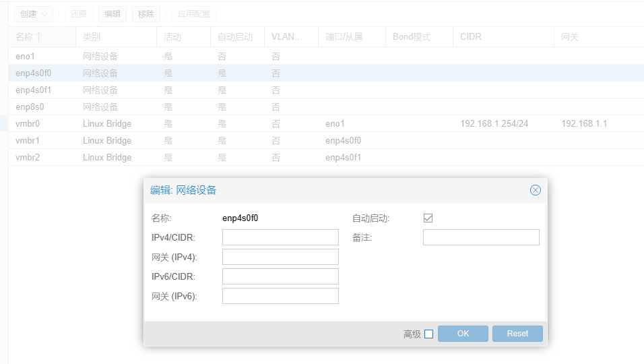Click 网络设备 type in eno1 row
The height and width of the screenshot is (364, 644).
coord(100,56)
